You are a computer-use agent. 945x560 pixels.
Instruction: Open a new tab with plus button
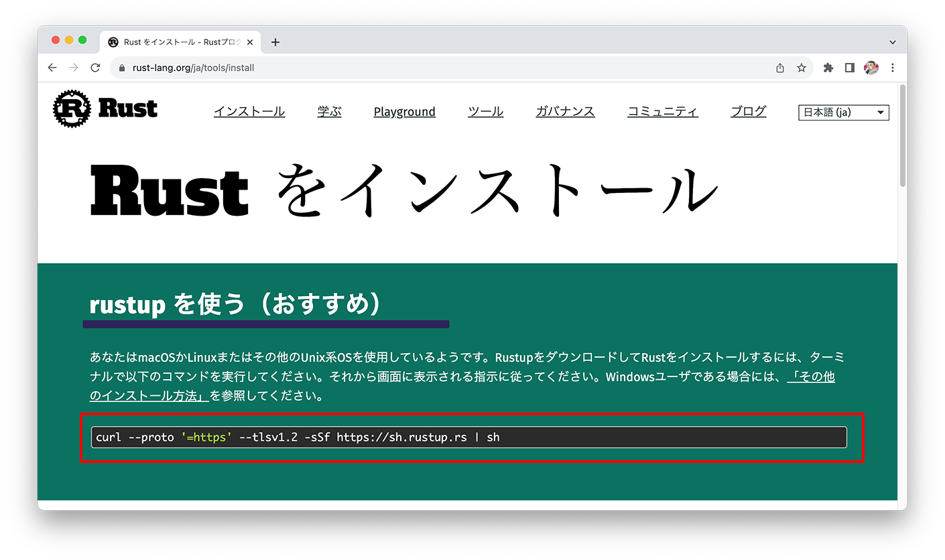point(275,42)
